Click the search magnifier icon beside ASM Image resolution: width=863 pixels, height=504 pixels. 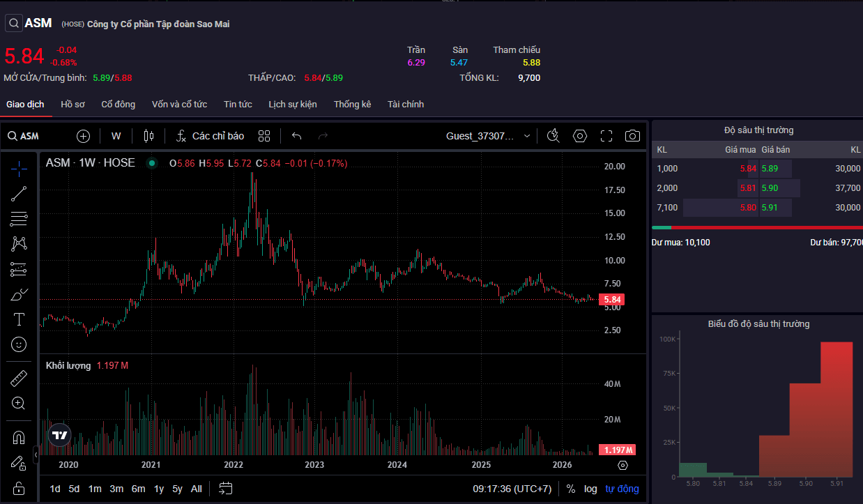coord(14,23)
